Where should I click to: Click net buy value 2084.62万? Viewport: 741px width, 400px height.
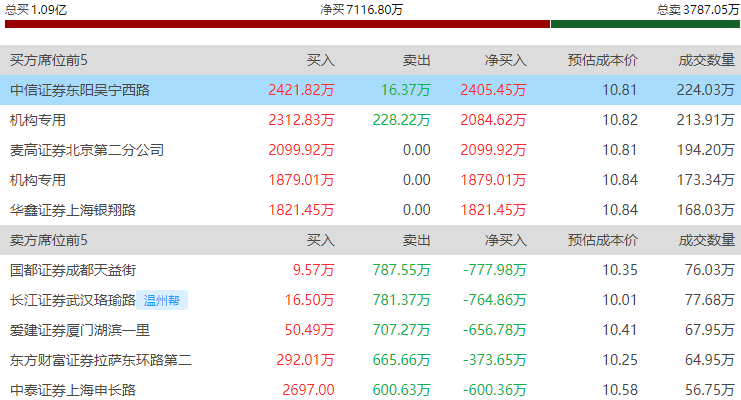pos(493,120)
